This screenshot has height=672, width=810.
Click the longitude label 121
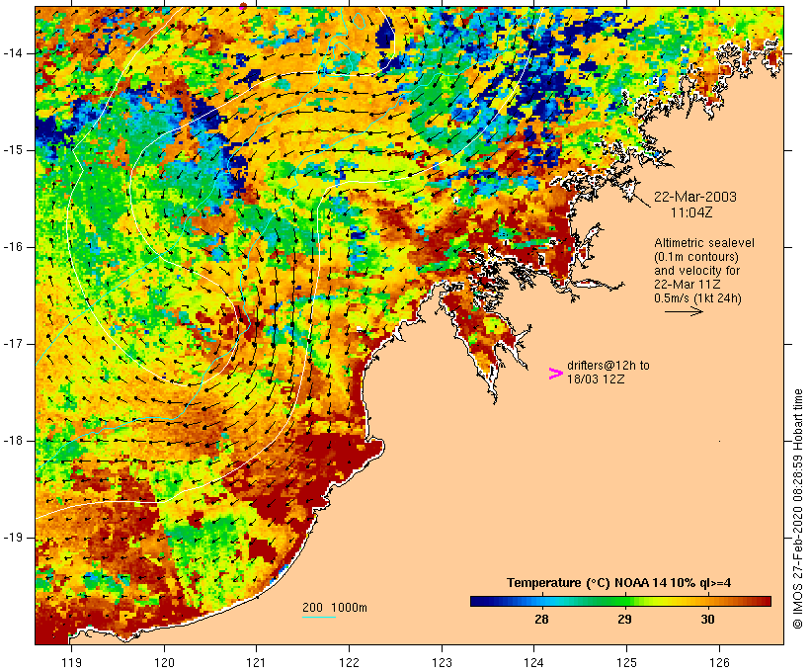[256, 662]
